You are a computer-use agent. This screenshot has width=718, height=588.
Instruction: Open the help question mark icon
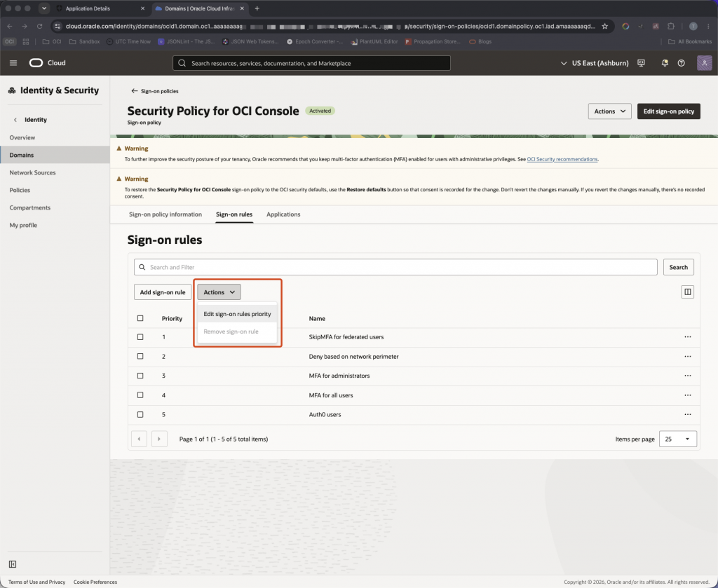coord(681,63)
